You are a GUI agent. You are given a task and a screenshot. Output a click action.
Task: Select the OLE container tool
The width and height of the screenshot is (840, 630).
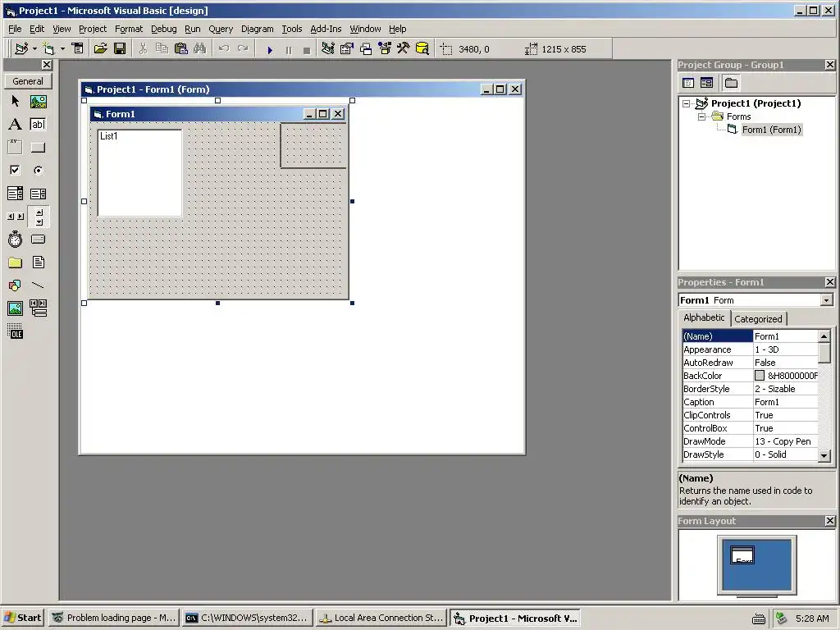[x=15, y=331]
